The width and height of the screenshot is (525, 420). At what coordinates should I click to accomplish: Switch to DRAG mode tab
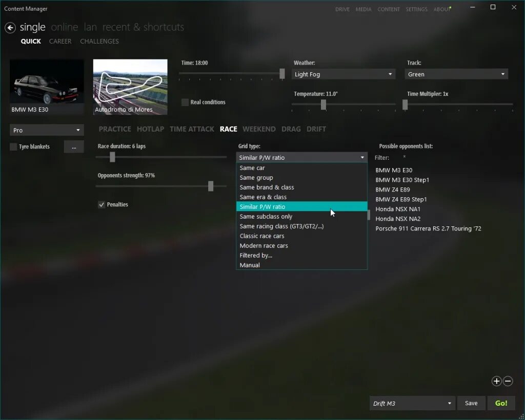pyautogui.click(x=291, y=129)
